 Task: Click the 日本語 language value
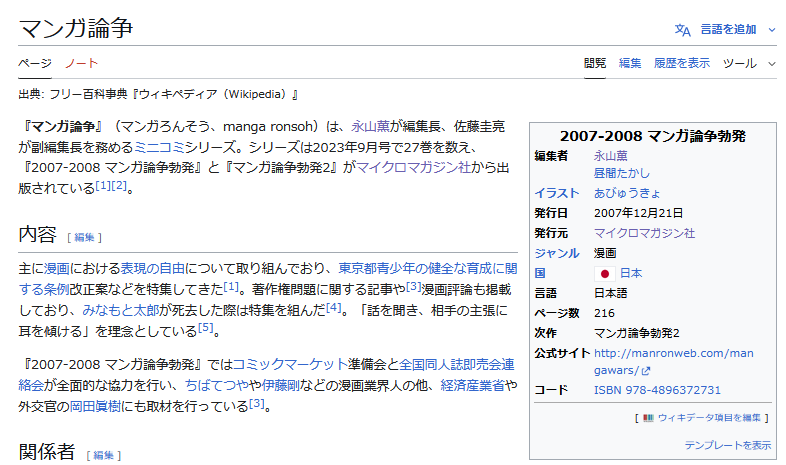pos(611,293)
